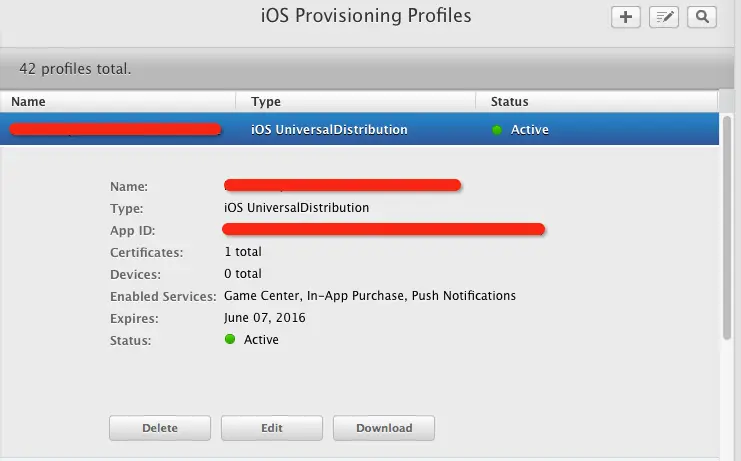Click the detail Type value iOS UniversalDistribution
The width and height of the screenshot is (741, 461).
tap(296, 207)
